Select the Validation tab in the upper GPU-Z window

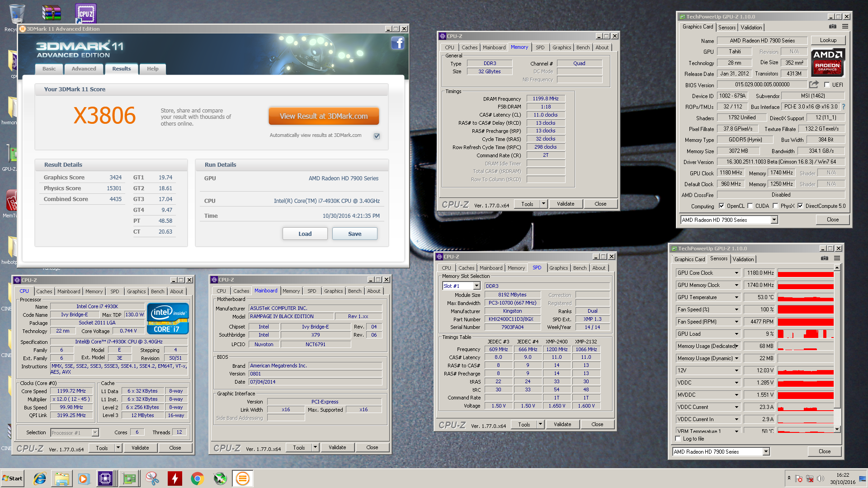(751, 28)
